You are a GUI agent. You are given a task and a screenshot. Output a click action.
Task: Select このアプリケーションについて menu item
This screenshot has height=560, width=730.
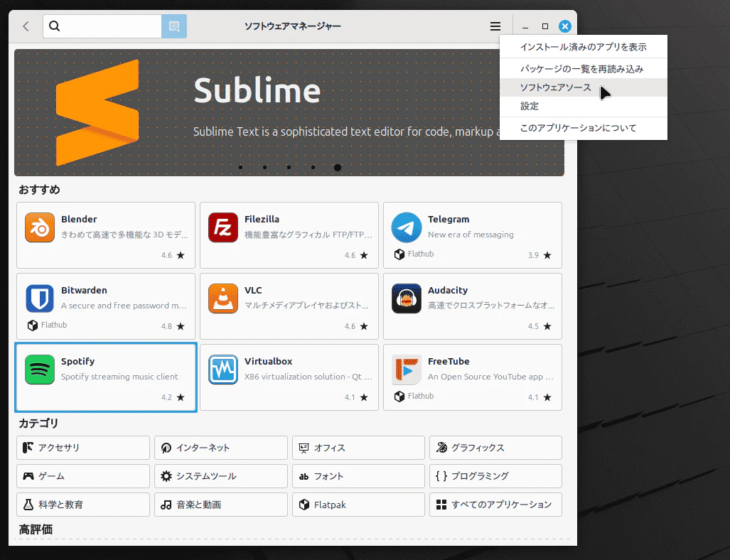coord(584,128)
